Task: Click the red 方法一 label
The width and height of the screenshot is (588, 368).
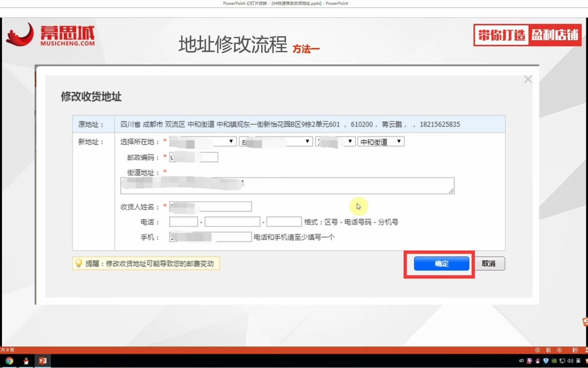Action: coord(306,49)
